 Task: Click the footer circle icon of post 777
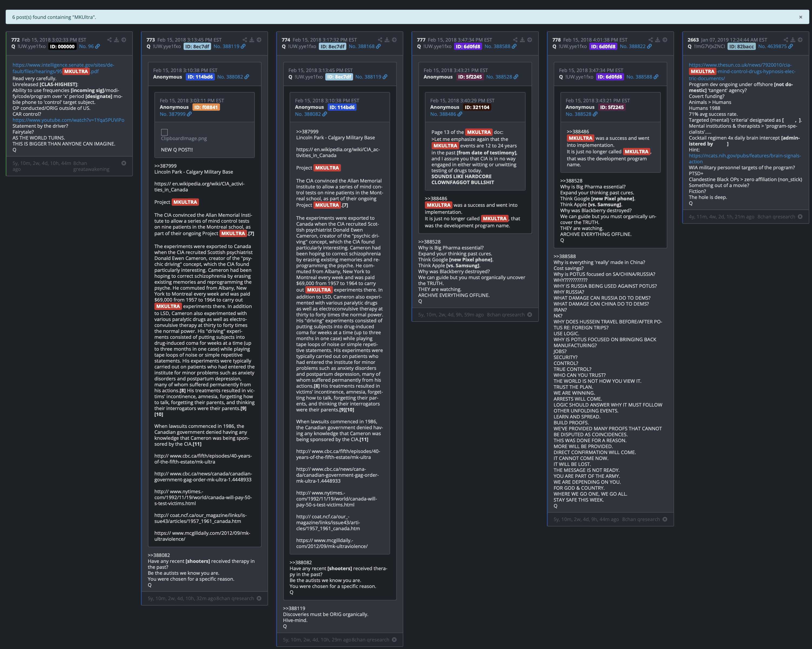coord(530,315)
